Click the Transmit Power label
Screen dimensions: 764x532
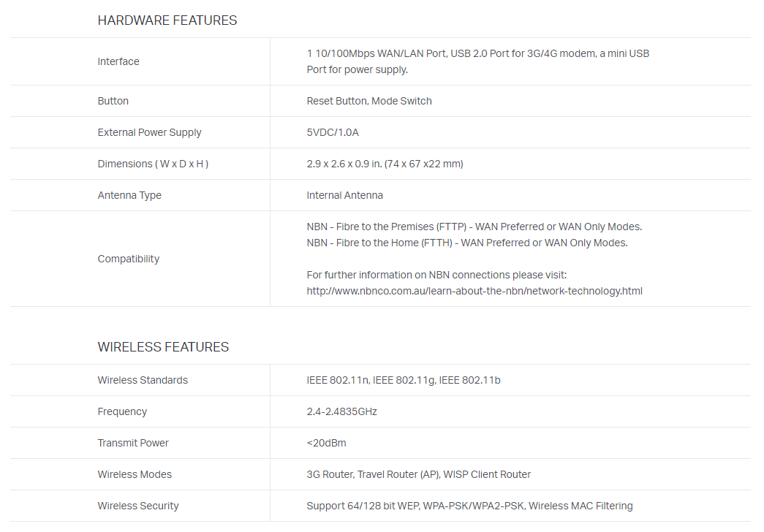[133, 443]
